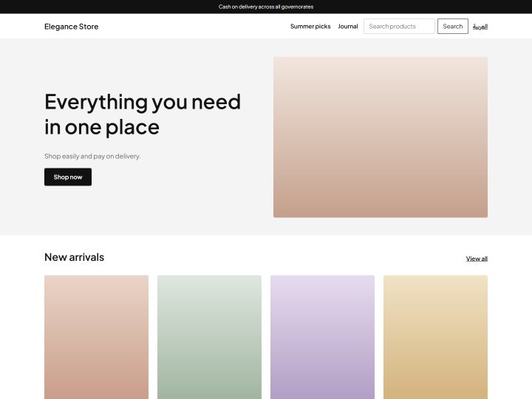Image resolution: width=532 pixels, height=399 pixels.
Task: Open the Elegance Store home logo
Action: [71, 27]
